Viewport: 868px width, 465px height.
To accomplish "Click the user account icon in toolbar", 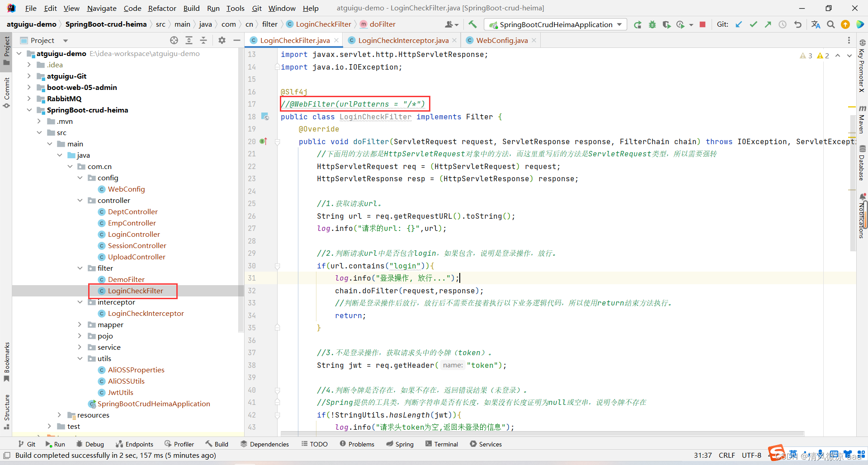I will click(451, 24).
